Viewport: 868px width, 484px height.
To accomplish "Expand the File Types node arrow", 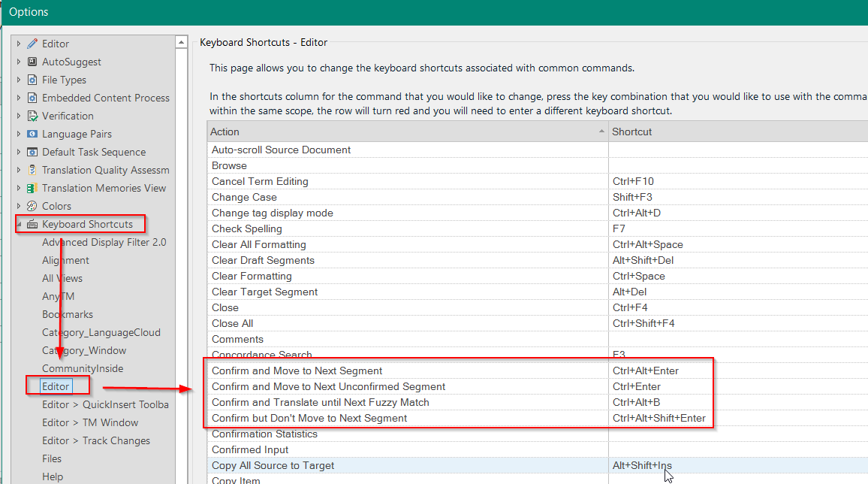I will (x=18, y=80).
